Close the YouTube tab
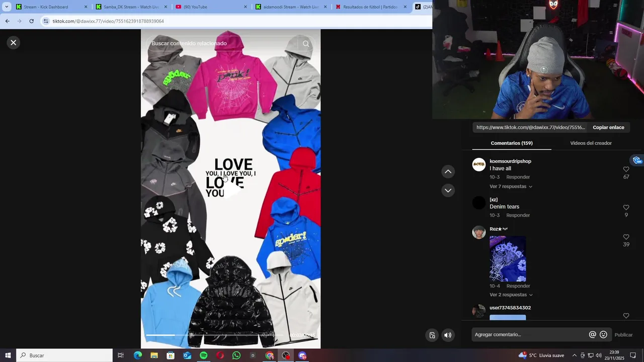The height and width of the screenshot is (362, 644). click(246, 7)
